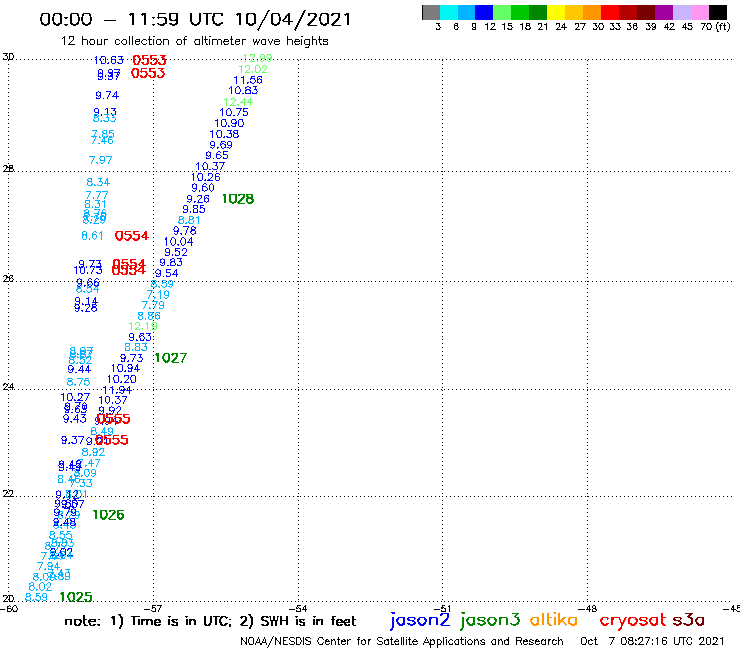The image size is (740, 650).
Task: Click the "11.56" wave height value
Action: tap(248, 80)
